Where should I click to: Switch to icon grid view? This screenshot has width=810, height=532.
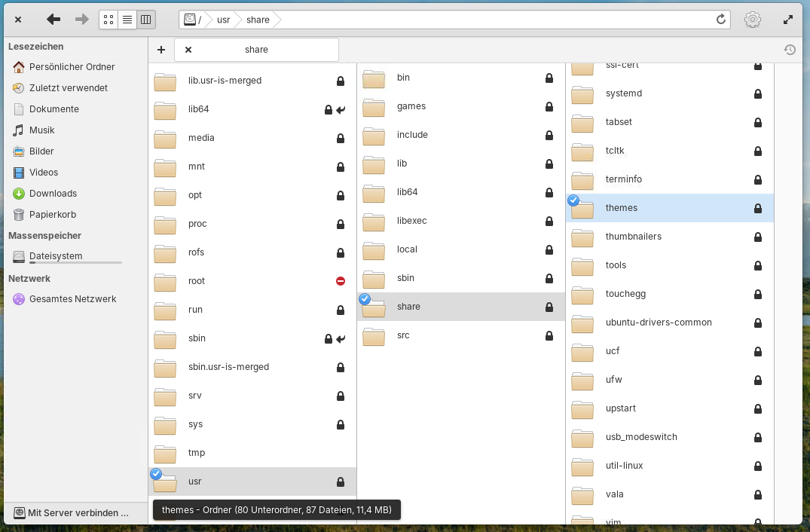(x=109, y=20)
